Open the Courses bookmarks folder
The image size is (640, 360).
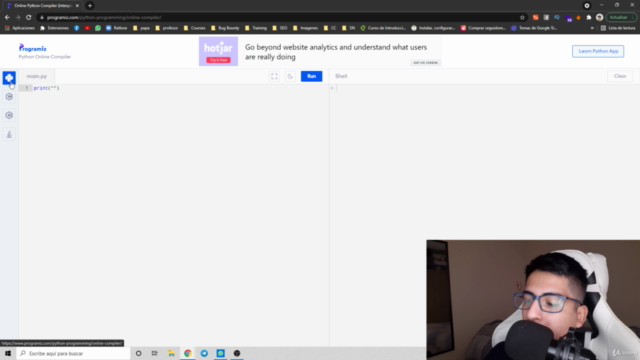[x=195, y=28]
